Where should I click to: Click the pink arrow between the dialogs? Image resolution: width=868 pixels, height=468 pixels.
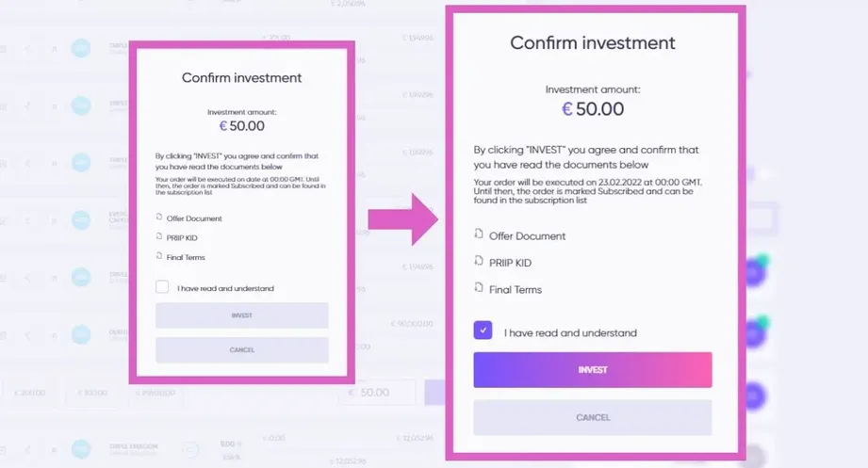click(403, 219)
